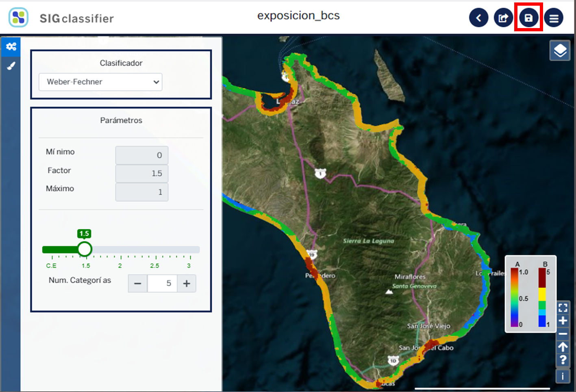The height and width of the screenshot is (392, 576).
Task: Click the Miraflores map label
Action: pyautogui.click(x=410, y=277)
